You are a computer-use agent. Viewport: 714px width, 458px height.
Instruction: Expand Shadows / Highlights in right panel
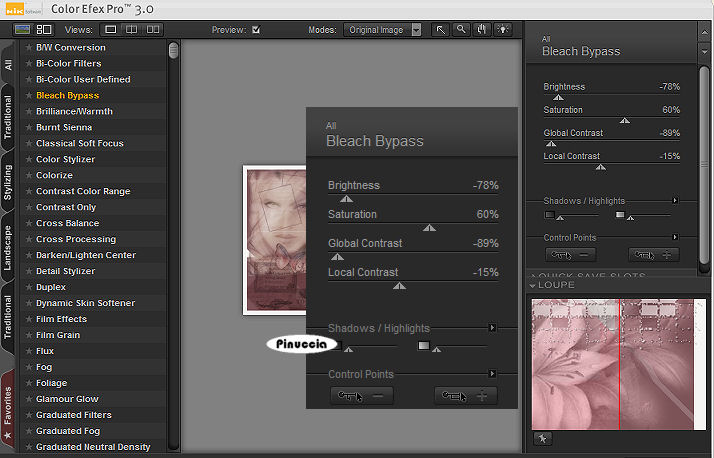pos(675,200)
